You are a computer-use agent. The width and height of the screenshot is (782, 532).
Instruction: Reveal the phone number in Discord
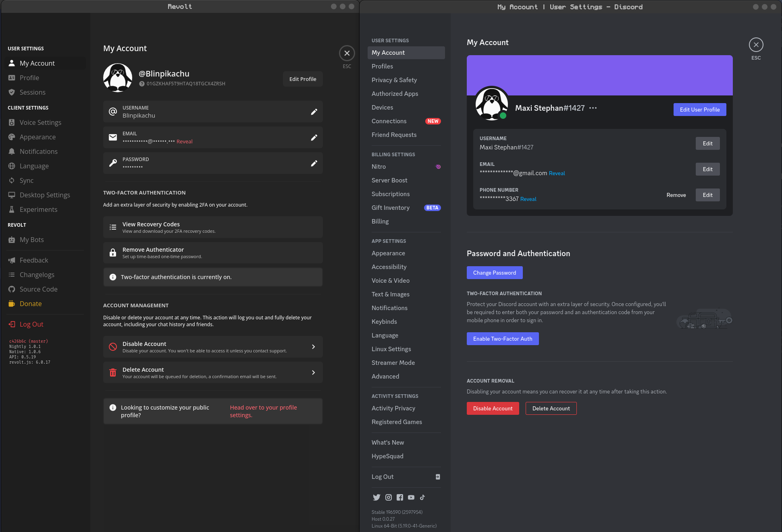[x=528, y=199]
